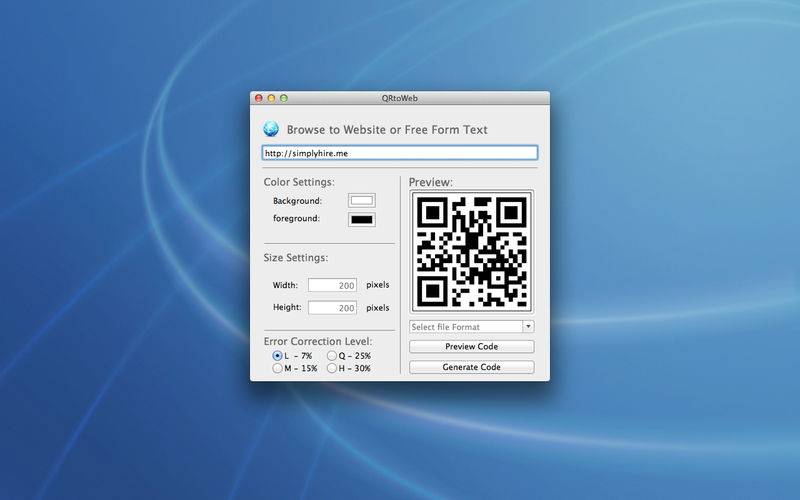Select H - 30% error correction
This screenshot has height=500, width=800.
[x=332, y=369]
